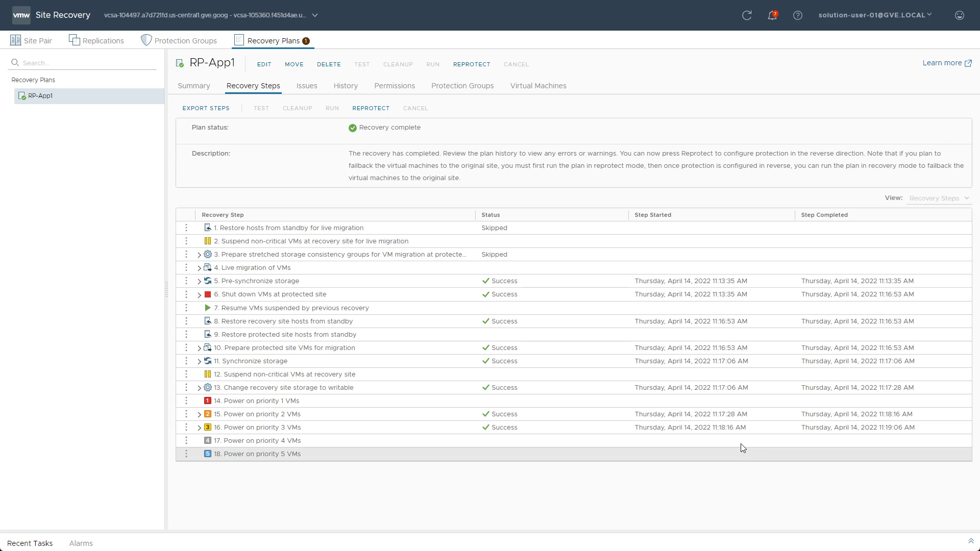Viewport: 980px width, 551px height.
Task: Switch to the Issues tab
Action: pyautogui.click(x=307, y=86)
